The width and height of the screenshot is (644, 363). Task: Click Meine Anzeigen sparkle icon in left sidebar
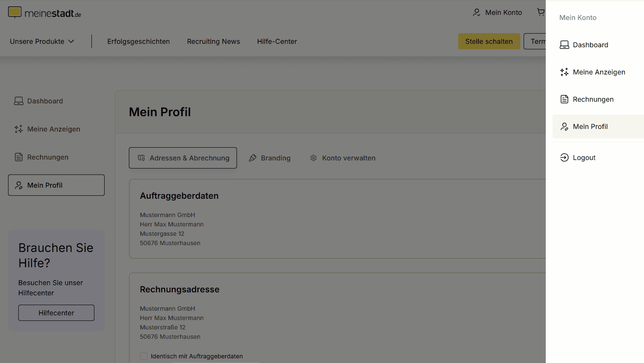pos(19,129)
